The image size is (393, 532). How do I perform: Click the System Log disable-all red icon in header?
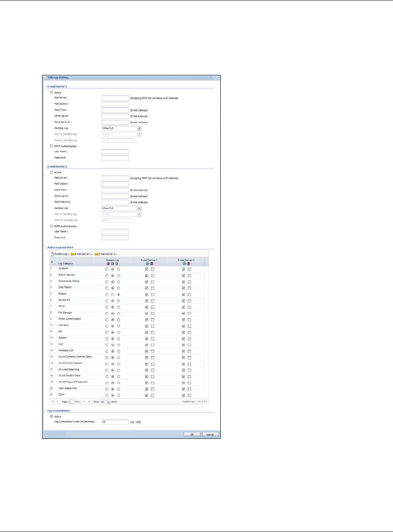[x=108, y=263]
